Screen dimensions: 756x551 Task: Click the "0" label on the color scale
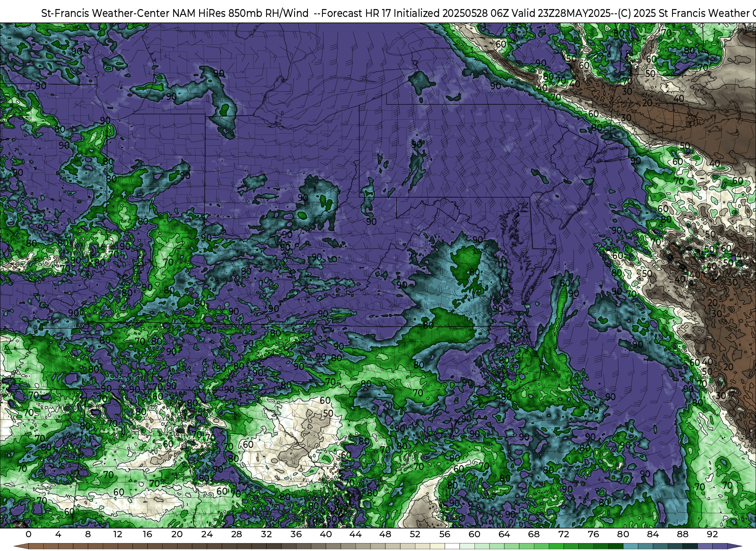coord(28,534)
